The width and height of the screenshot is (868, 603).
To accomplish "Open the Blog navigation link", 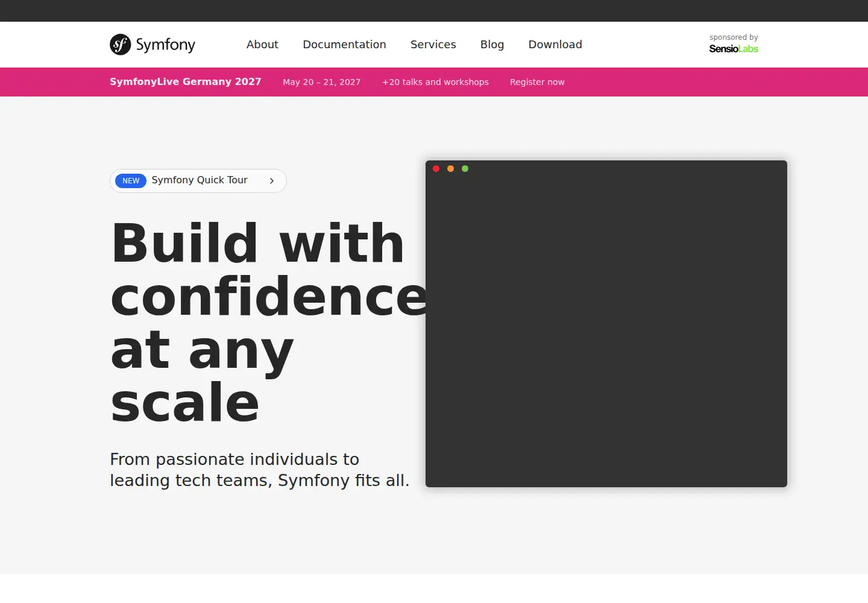I will pyautogui.click(x=492, y=45).
